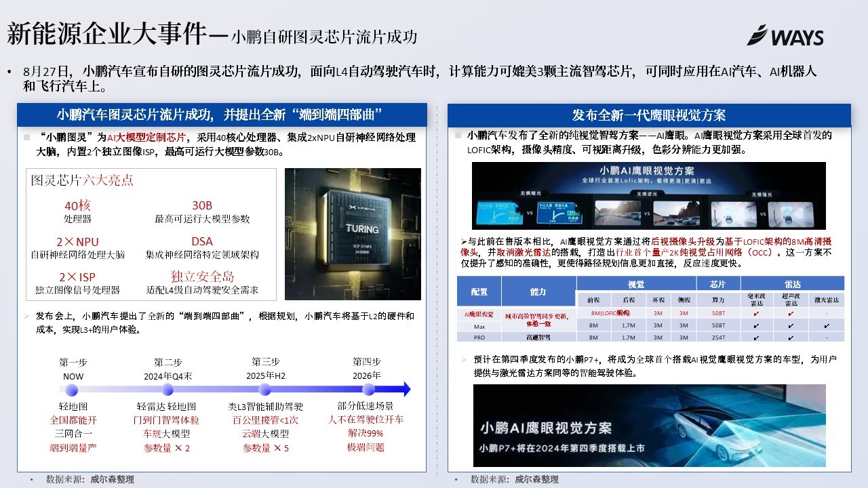Click the slide title 新能源企业大事件
868x488 pixels.
click(x=107, y=34)
